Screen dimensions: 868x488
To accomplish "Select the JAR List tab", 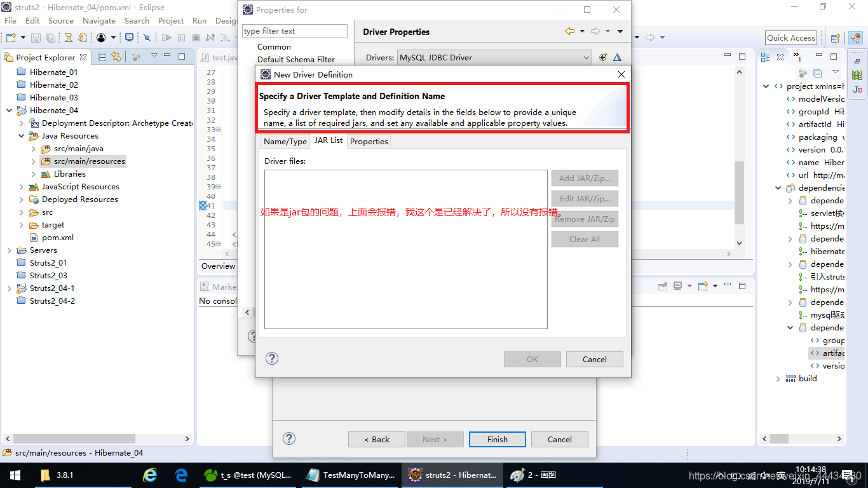I will (329, 140).
